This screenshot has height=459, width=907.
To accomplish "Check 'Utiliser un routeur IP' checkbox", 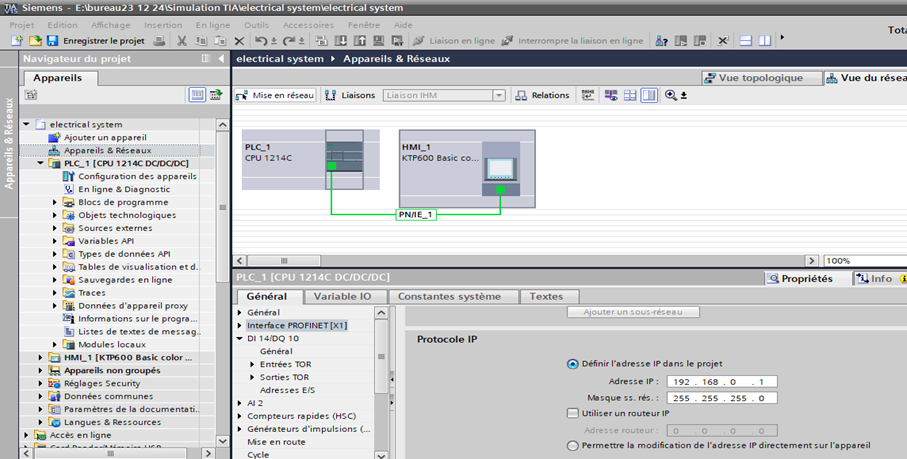I will click(x=573, y=413).
